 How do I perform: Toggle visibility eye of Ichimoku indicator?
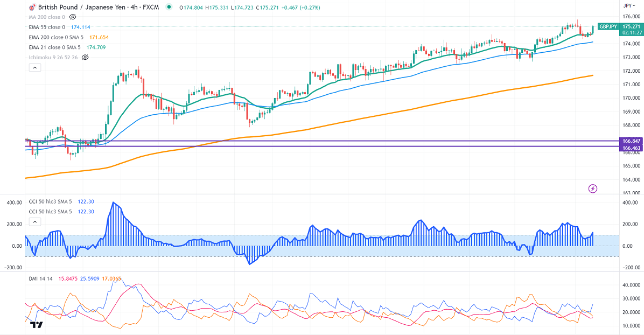(x=85, y=58)
